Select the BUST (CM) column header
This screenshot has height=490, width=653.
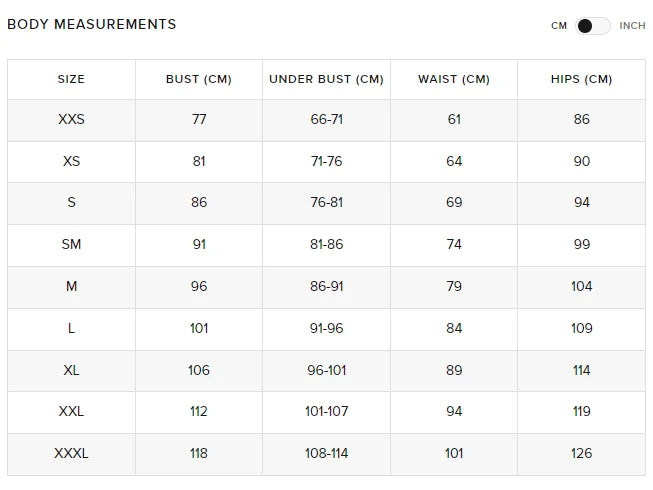tap(198, 79)
